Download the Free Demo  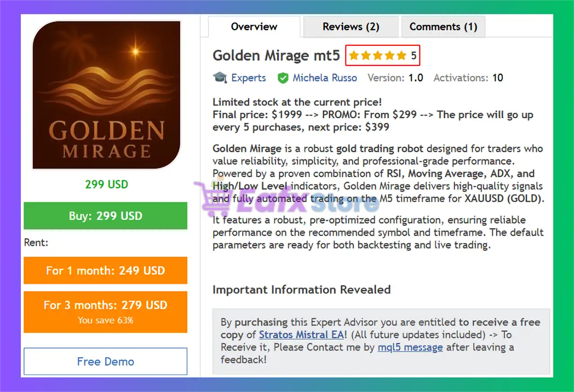(x=105, y=362)
